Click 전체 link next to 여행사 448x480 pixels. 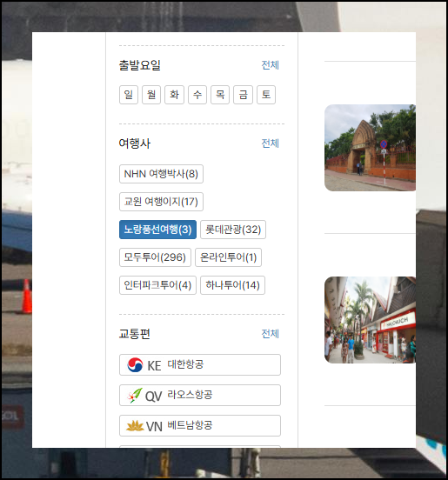270,143
